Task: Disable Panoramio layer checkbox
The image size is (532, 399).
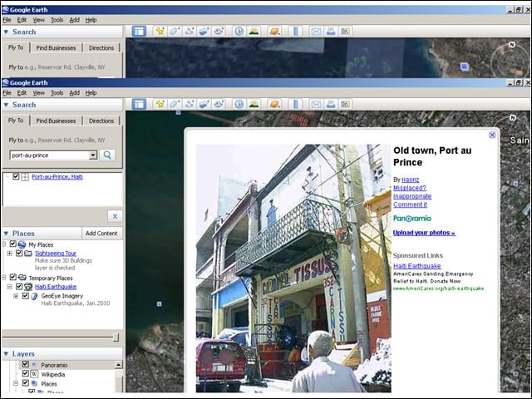Action: pos(26,364)
